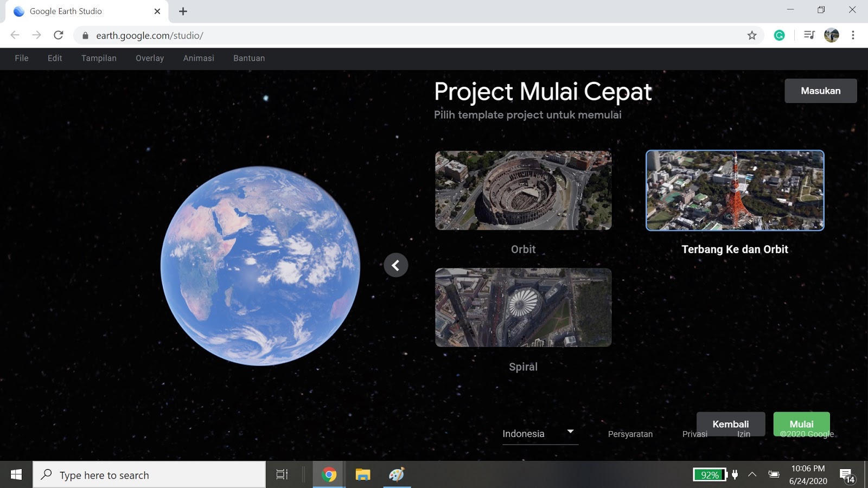Open the Indonesia language dropdown
868x488 pixels.
click(x=539, y=433)
